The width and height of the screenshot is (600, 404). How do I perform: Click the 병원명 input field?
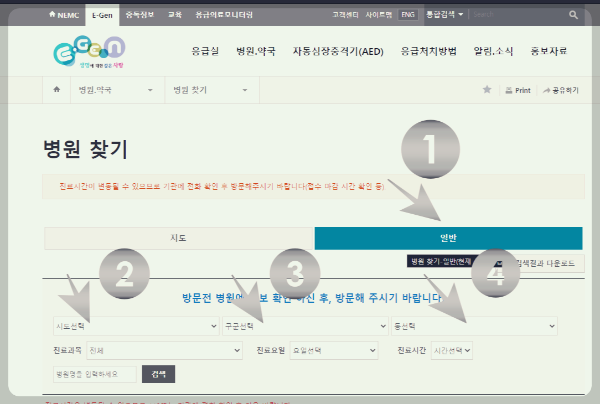click(x=95, y=374)
